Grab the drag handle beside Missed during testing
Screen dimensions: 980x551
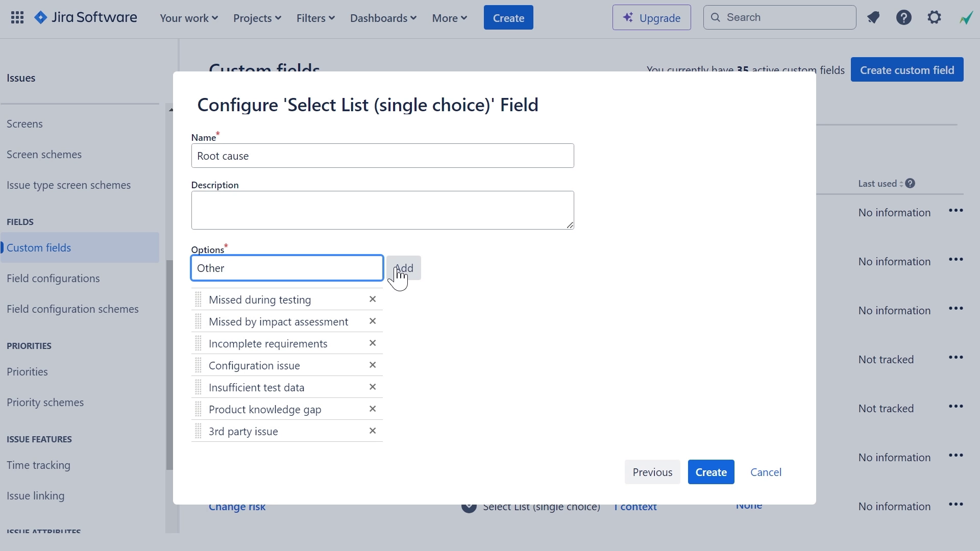coord(199,299)
